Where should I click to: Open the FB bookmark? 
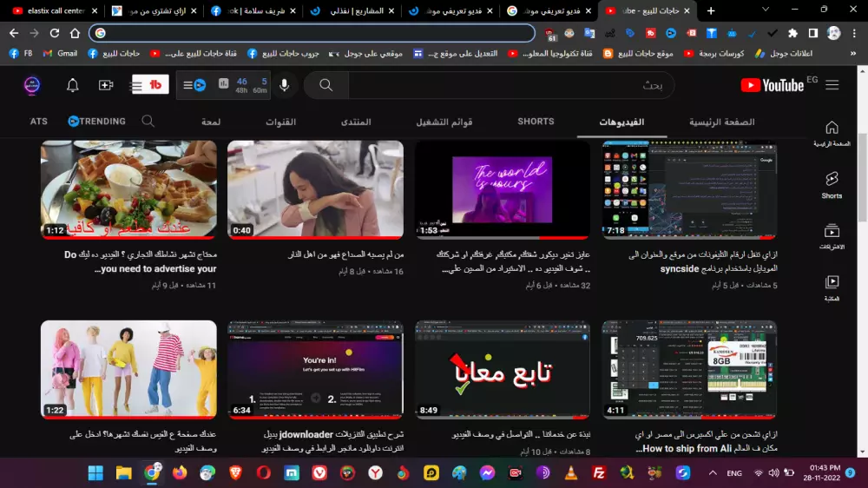click(x=21, y=53)
